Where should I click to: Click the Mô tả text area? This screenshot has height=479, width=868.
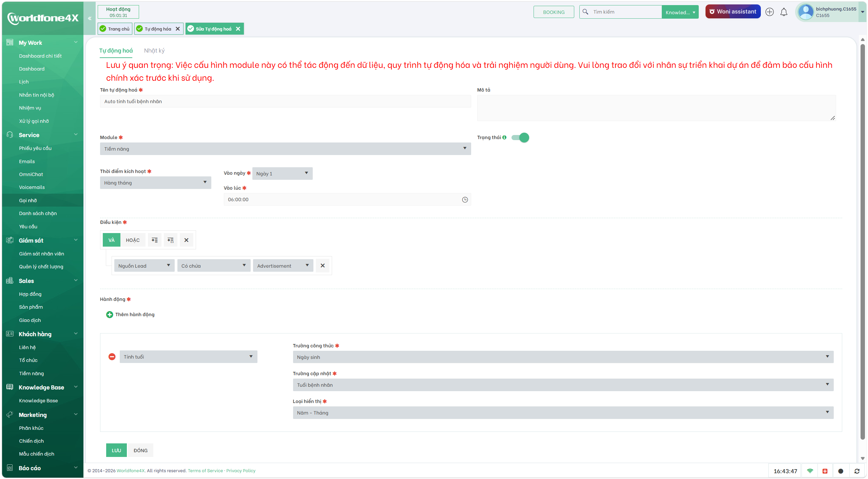coord(656,108)
